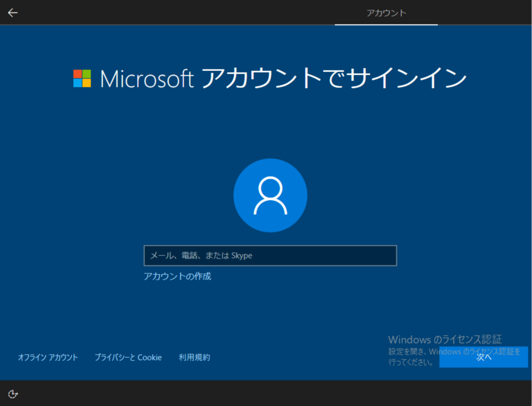
Task: Open プライバシーと Cookie link
Action: point(128,357)
